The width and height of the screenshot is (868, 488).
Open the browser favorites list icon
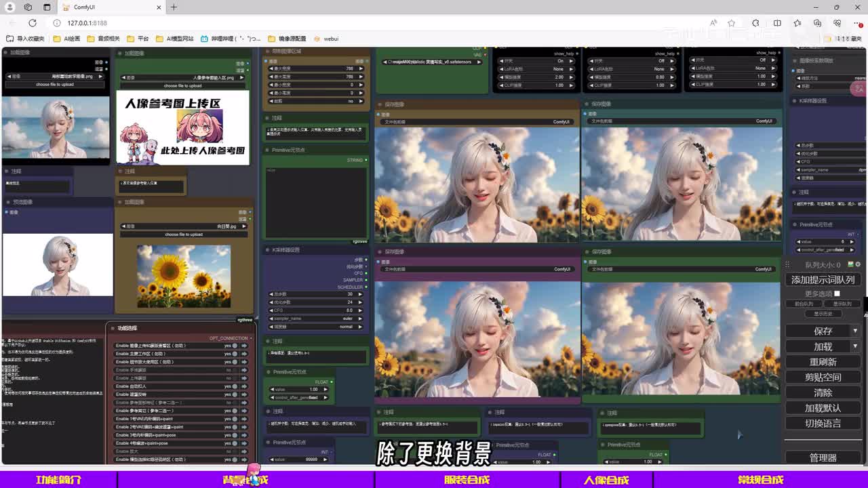[x=797, y=23]
